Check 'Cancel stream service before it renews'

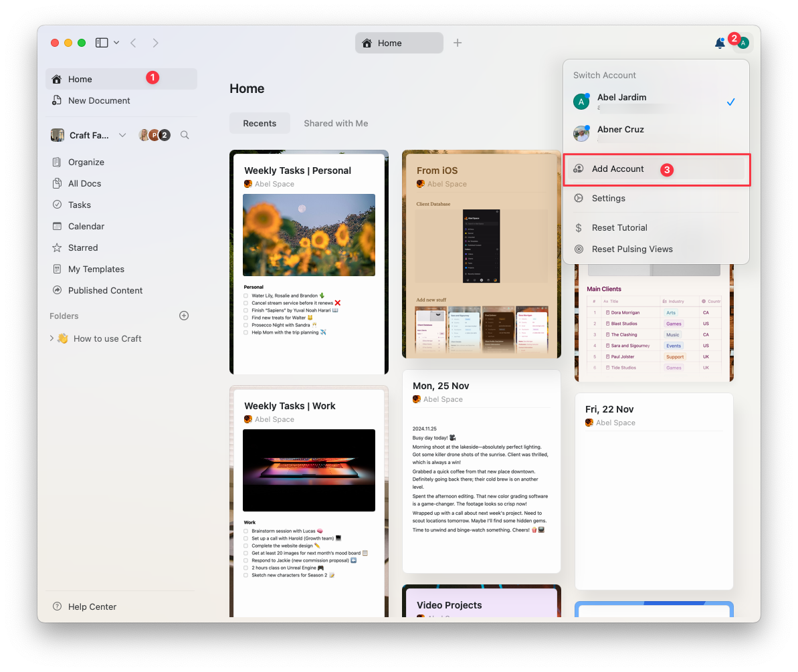pos(245,303)
